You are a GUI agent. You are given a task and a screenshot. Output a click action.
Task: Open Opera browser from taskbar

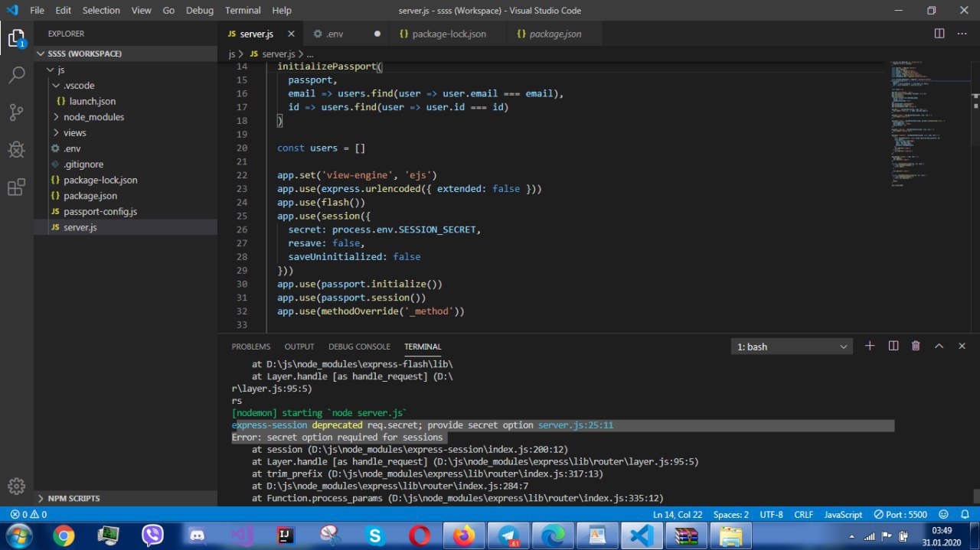pos(420,535)
